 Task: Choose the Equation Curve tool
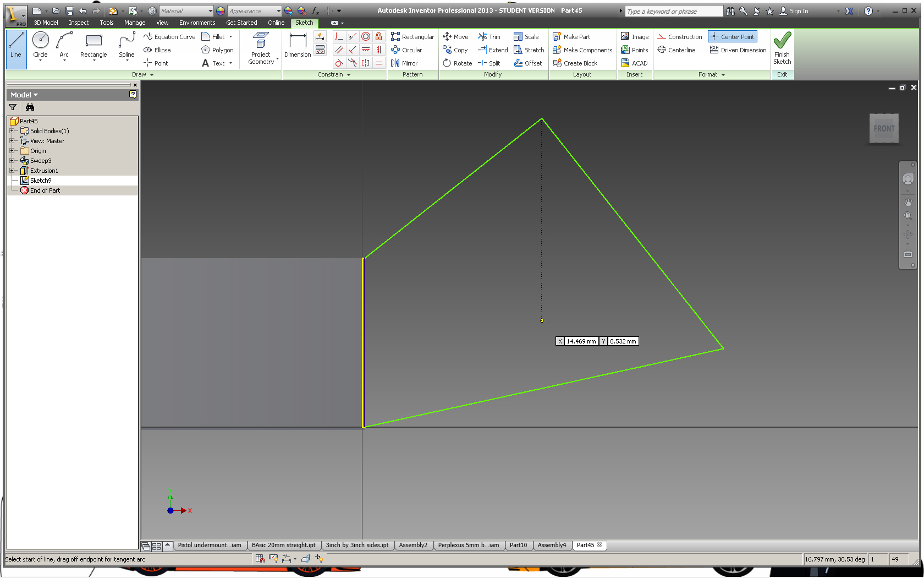[x=169, y=37]
